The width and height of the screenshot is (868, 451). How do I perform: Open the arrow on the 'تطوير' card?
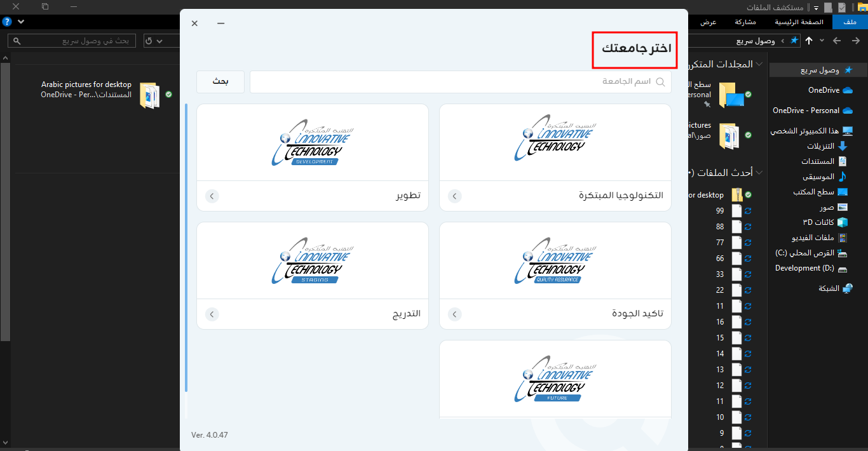(212, 196)
